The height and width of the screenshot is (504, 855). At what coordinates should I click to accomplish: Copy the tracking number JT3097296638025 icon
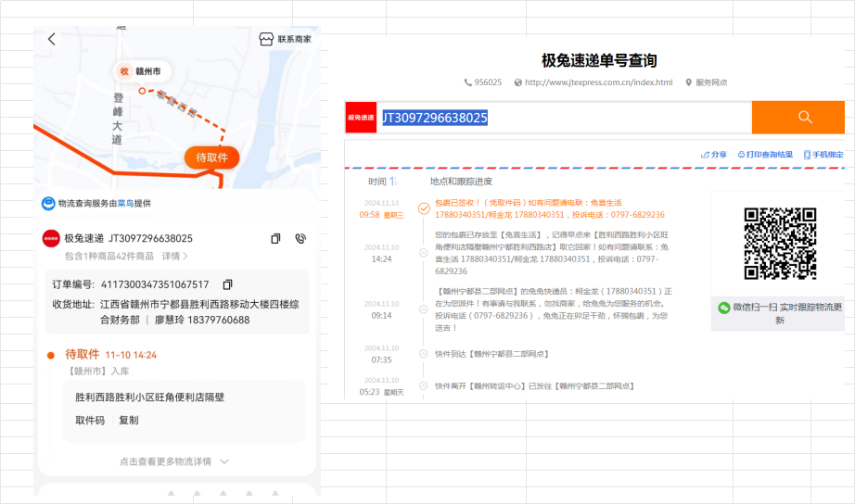click(x=276, y=239)
